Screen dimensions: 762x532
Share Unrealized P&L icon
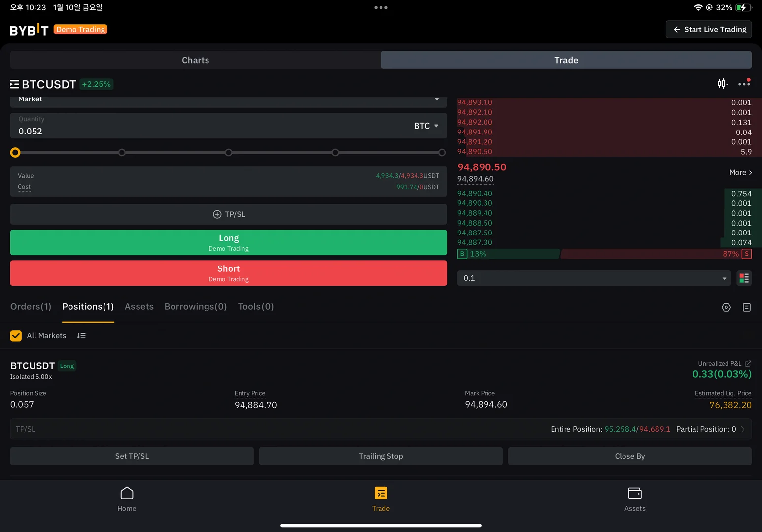(x=748, y=364)
